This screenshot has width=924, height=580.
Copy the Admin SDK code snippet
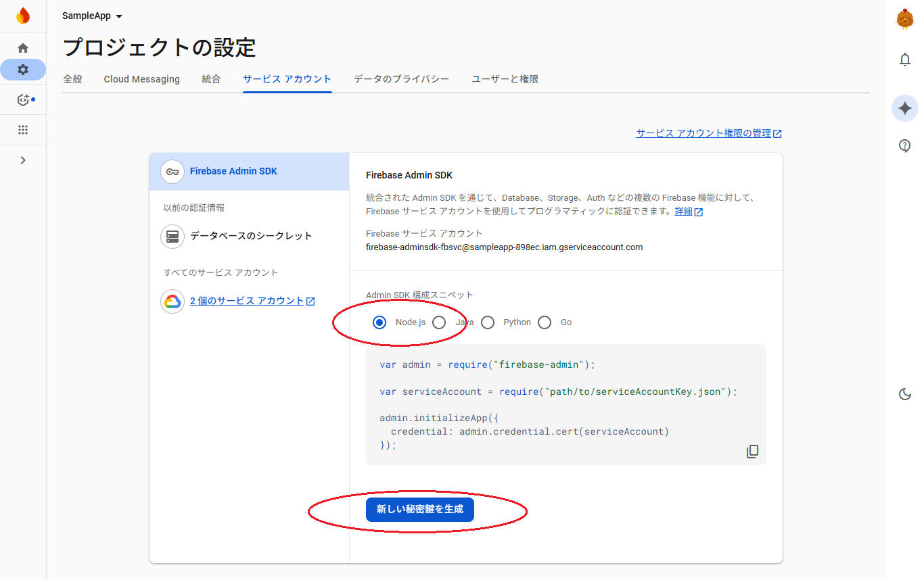point(752,452)
